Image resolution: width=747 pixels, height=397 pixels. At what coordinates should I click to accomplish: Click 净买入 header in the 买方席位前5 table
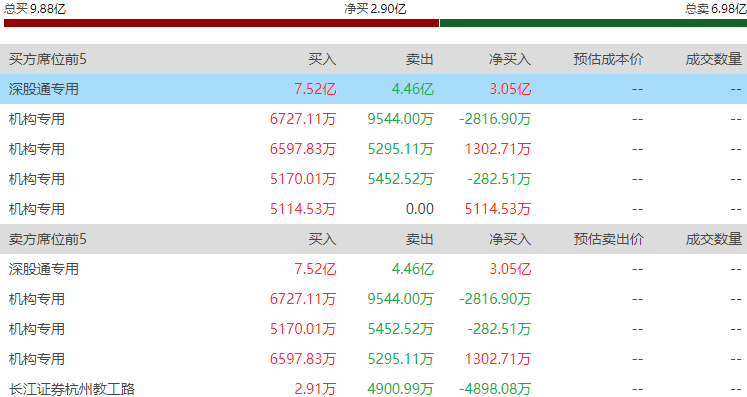click(510, 59)
